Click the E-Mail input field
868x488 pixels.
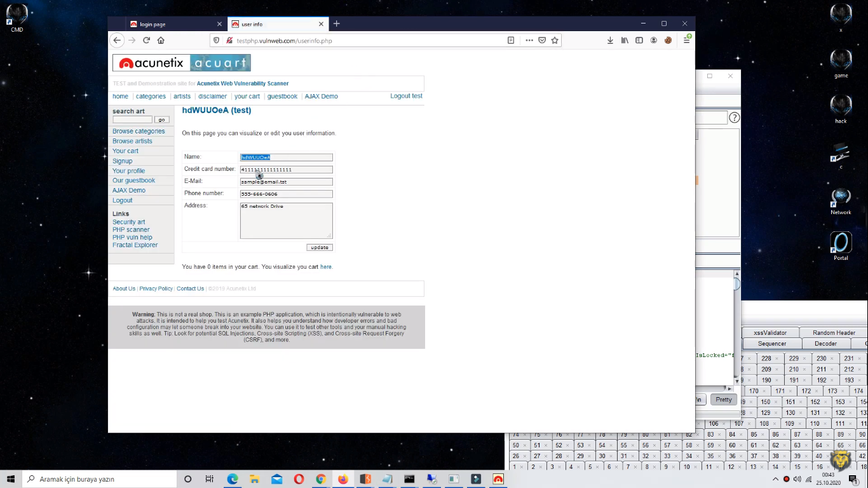coord(286,182)
